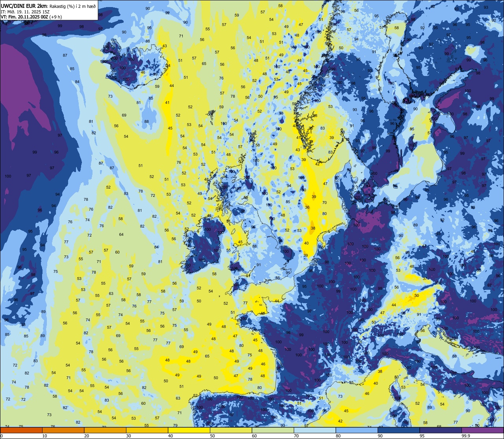Click the legend tick label "10"
504x439 pixels.
(x=44, y=436)
